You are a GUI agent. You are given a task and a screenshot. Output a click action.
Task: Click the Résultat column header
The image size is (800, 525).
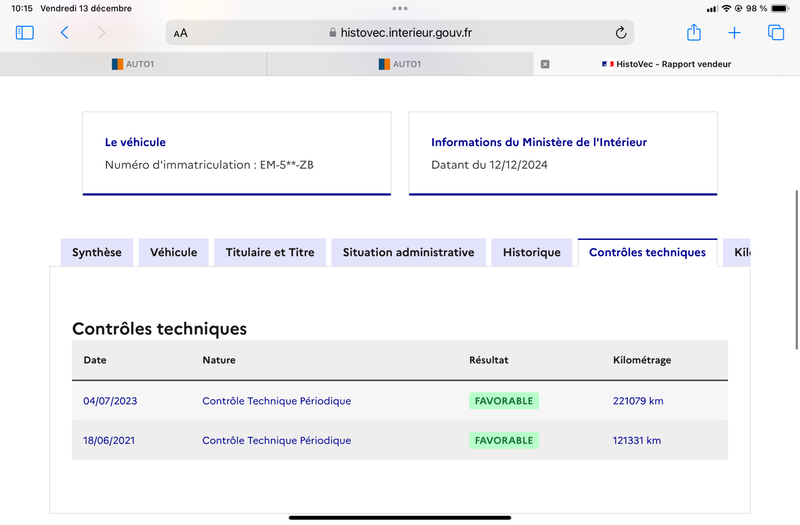pyautogui.click(x=489, y=360)
